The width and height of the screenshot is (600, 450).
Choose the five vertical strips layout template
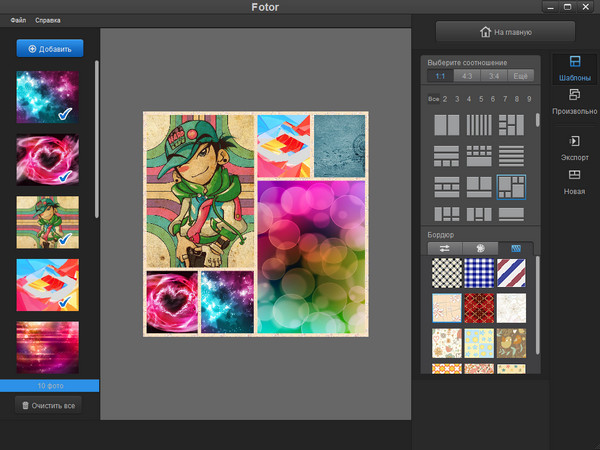coord(479,126)
